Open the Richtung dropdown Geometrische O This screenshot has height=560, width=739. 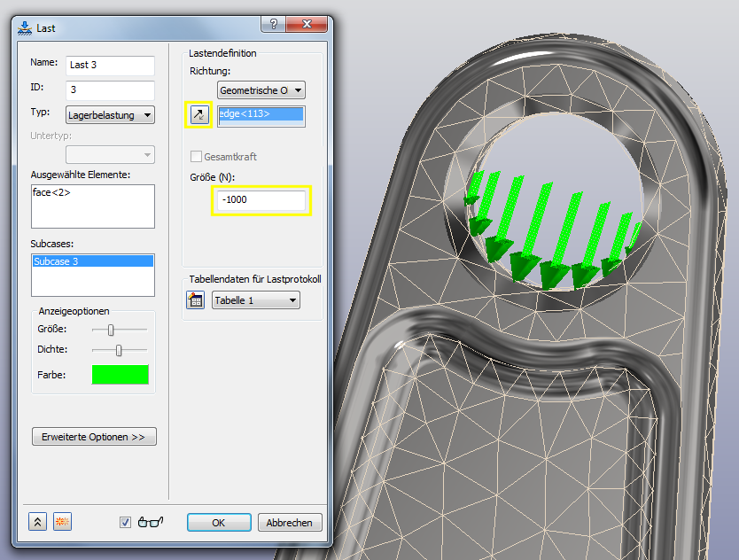click(261, 89)
